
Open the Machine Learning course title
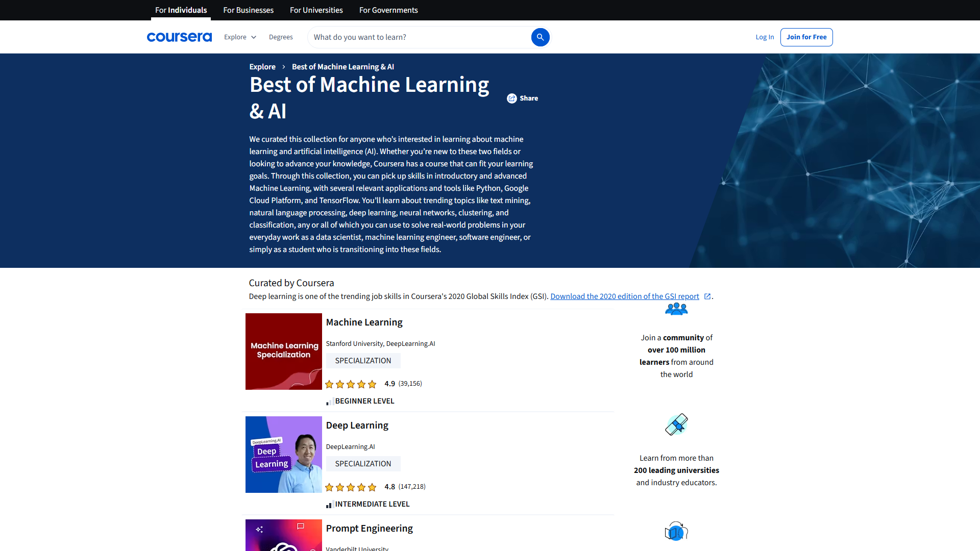tap(364, 322)
